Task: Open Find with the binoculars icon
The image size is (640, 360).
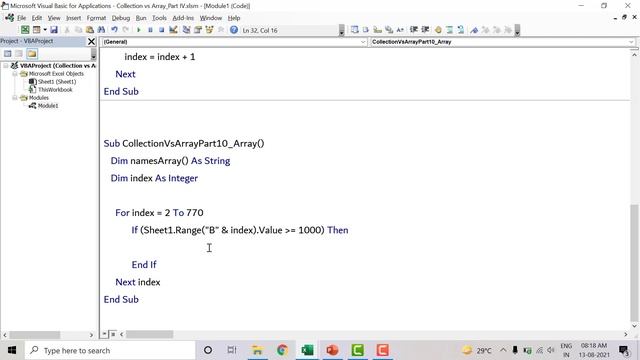Action: 101,30
